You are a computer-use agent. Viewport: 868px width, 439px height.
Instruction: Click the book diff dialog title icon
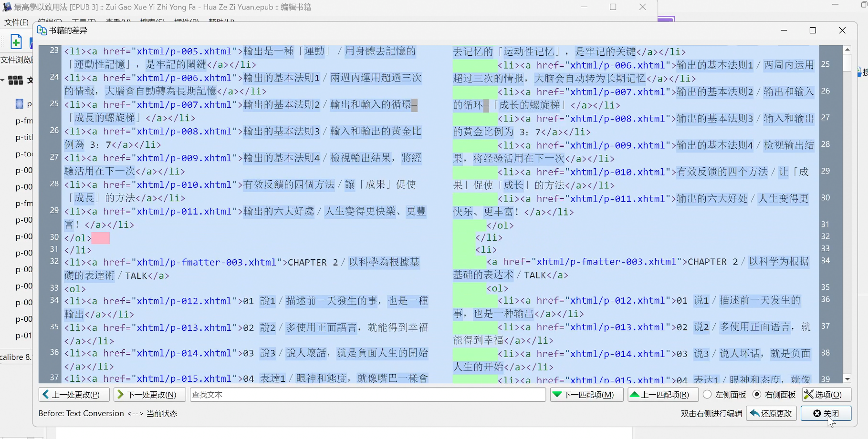pos(42,31)
